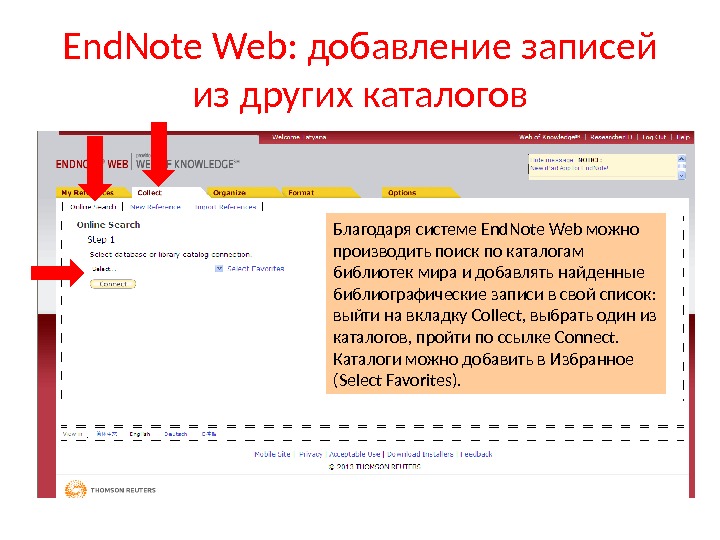Open the Format tab
The image size is (720, 540).
[301, 192]
